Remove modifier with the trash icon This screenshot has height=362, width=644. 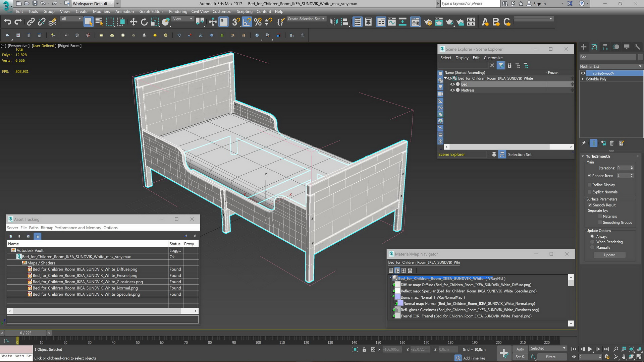click(x=612, y=143)
